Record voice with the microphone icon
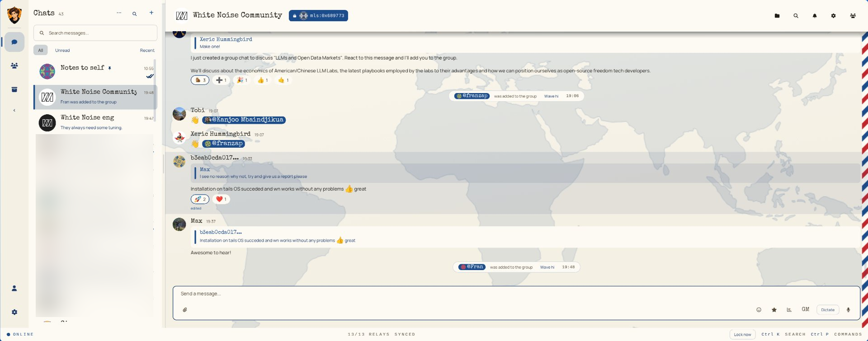868x341 pixels. point(848,310)
